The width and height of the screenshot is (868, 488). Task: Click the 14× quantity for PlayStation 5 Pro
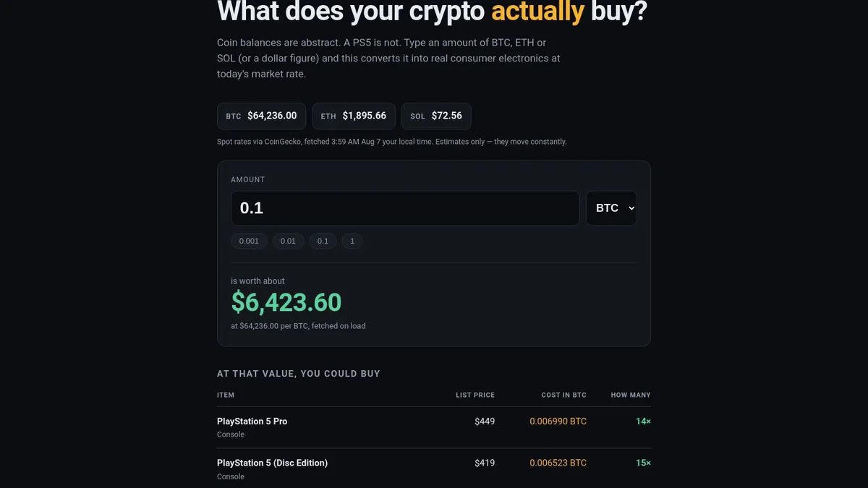coord(643,421)
